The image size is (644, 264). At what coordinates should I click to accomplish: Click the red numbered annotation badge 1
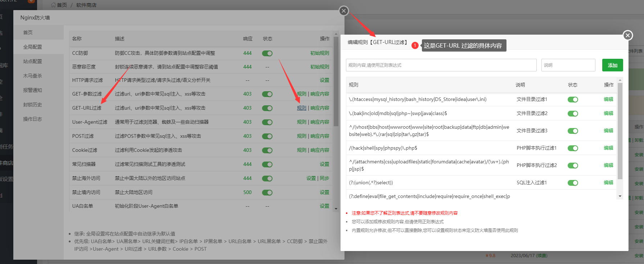(x=415, y=45)
